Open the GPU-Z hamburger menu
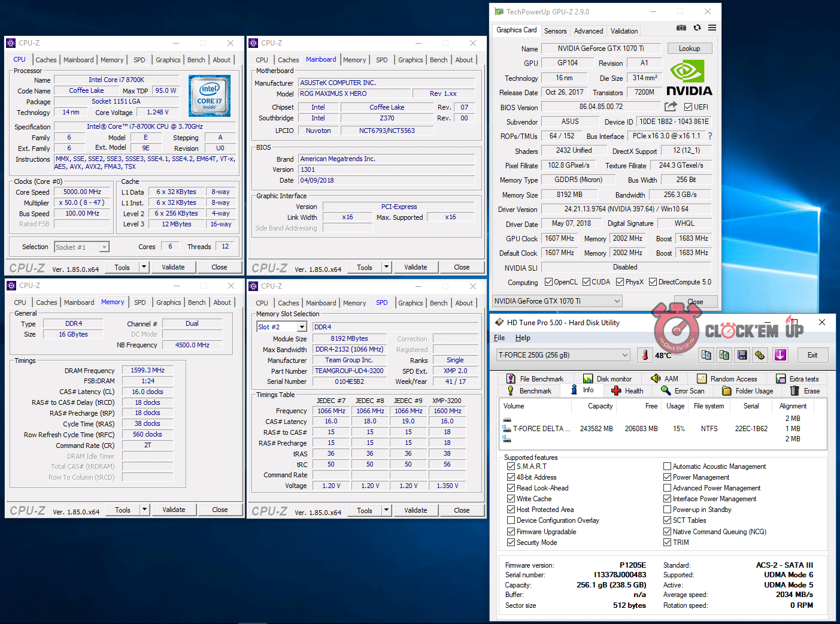This screenshot has height=624, width=840. coord(712,28)
